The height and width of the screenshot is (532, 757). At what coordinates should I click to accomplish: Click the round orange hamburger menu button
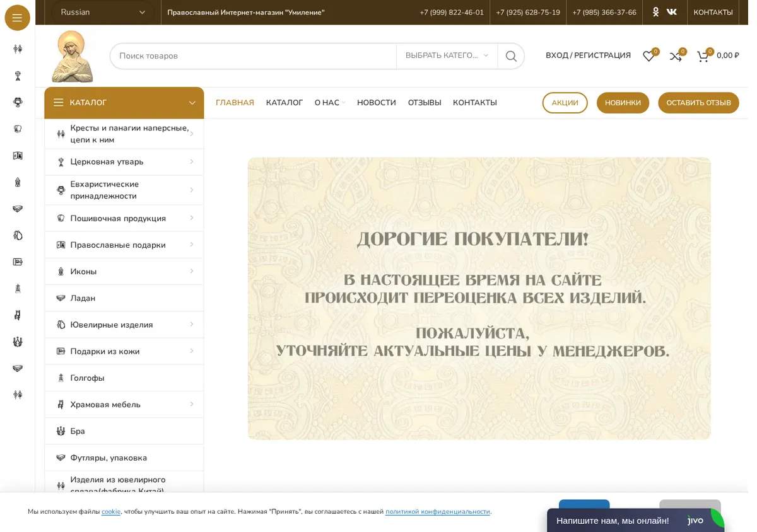(17, 18)
